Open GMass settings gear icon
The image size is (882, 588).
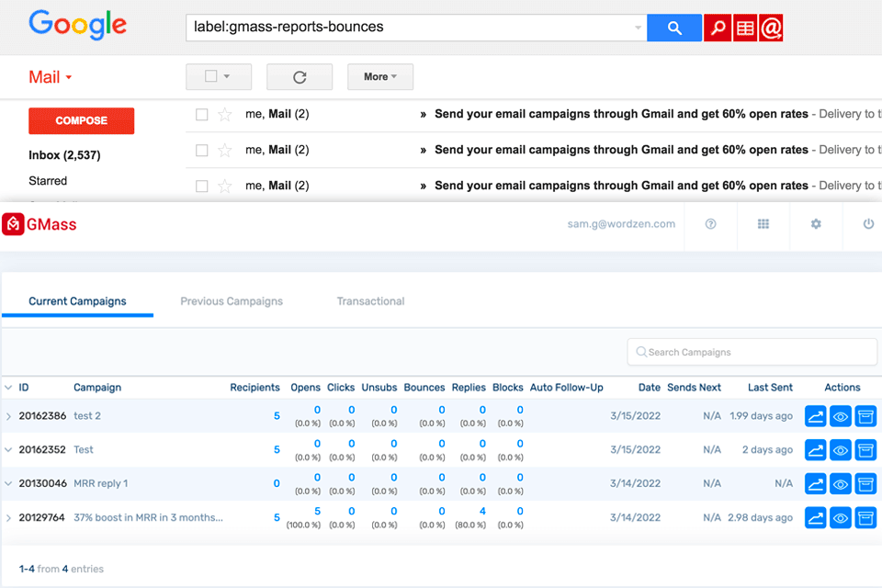click(816, 224)
